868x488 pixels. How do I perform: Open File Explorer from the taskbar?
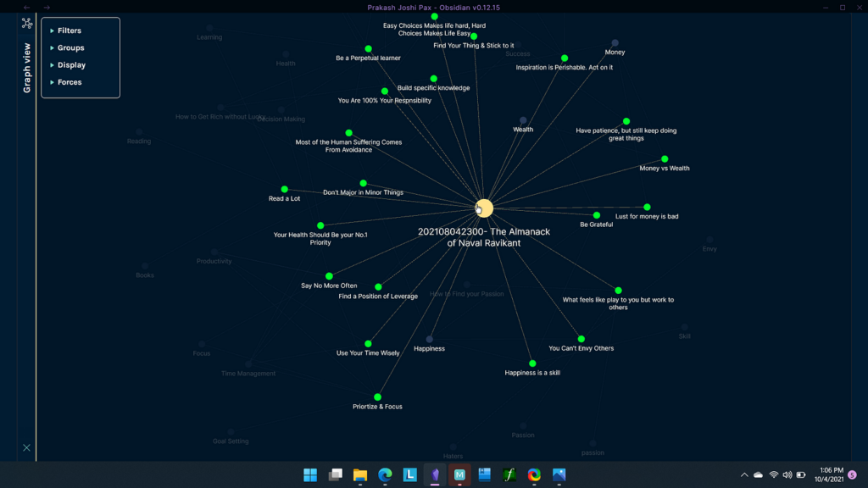coord(359,474)
